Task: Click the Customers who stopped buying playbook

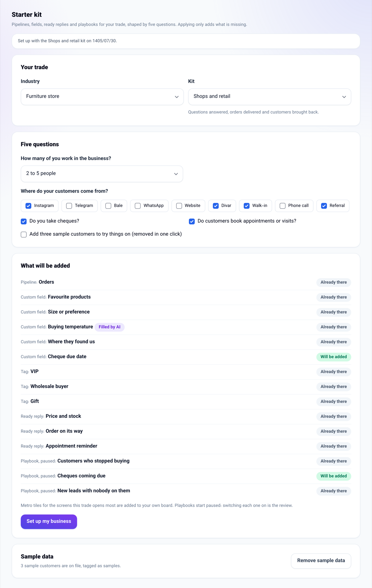Action: tap(93, 461)
